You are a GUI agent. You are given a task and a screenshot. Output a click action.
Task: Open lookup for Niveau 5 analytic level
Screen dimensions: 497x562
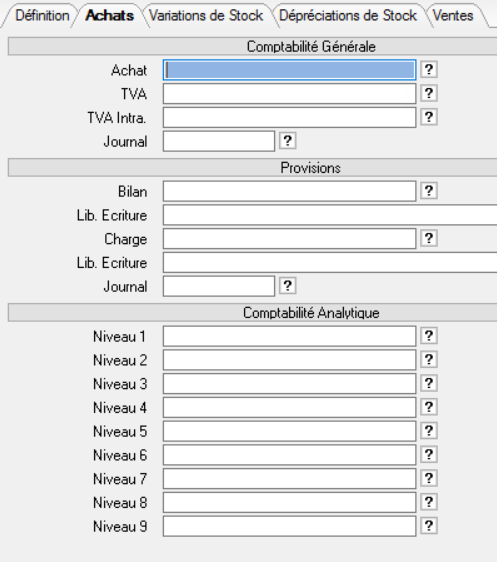429,431
